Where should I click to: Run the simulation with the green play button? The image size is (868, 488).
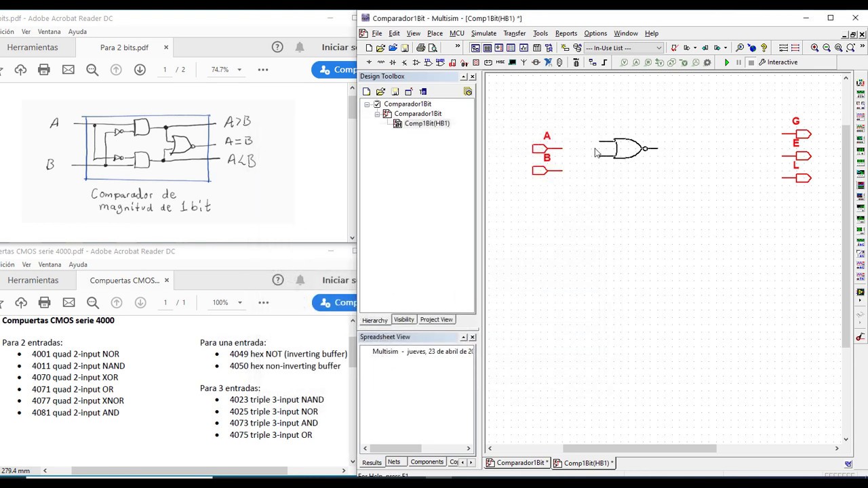[x=727, y=62]
